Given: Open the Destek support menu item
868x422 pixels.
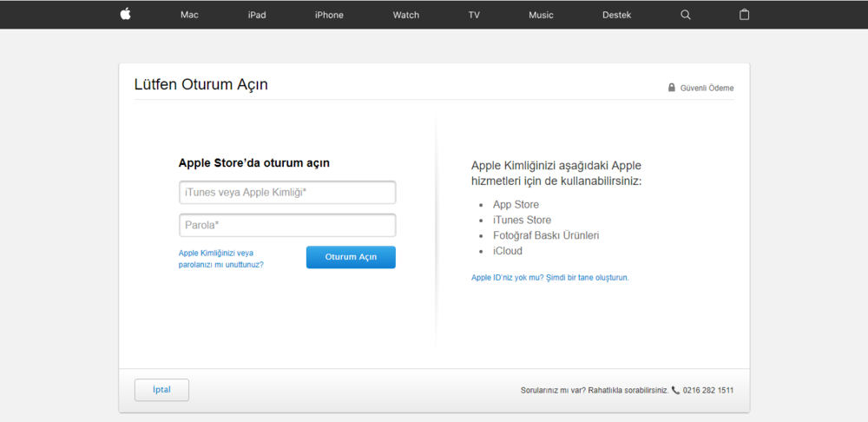Looking at the screenshot, I should click(616, 15).
